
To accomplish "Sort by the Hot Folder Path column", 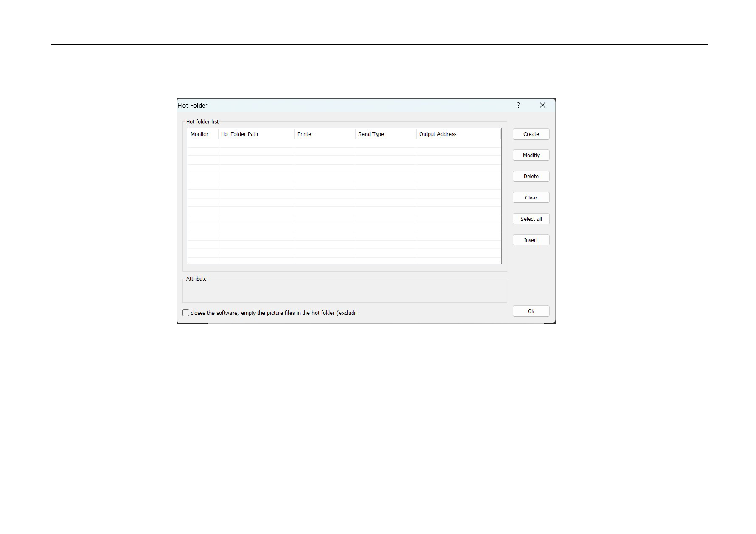I will (240, 134).
